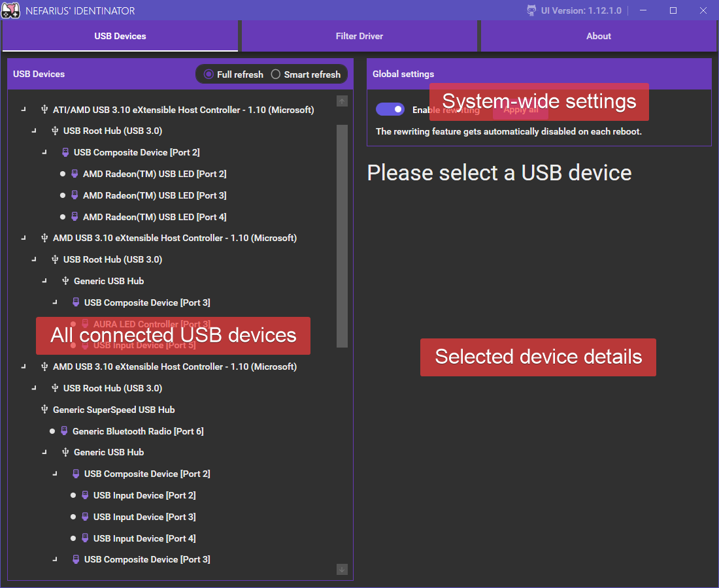Screen dimensions: 719x588
Task: Open the GitHub icon in the title bar
Action: pos(531,10)
